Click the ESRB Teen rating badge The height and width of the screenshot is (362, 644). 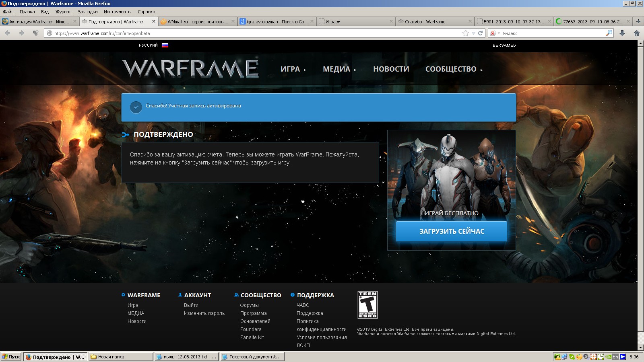[x=367, y=305]
